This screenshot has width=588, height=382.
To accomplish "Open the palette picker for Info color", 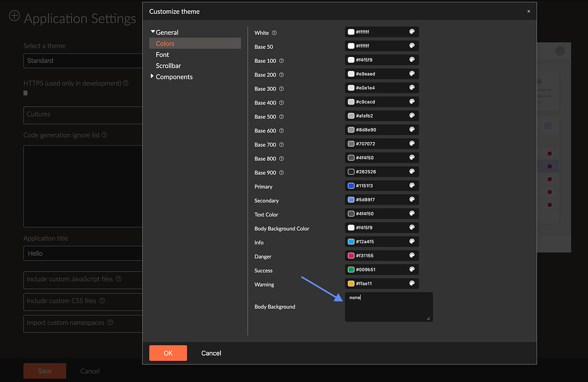I will tap(412, 241).
